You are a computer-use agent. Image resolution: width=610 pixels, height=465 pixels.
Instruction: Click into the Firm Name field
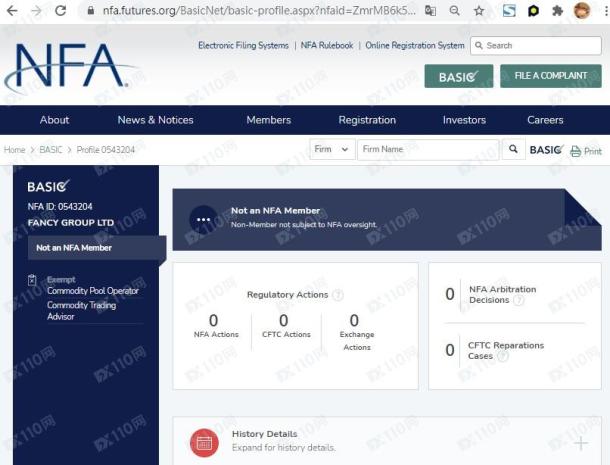(x=428, y=149)
